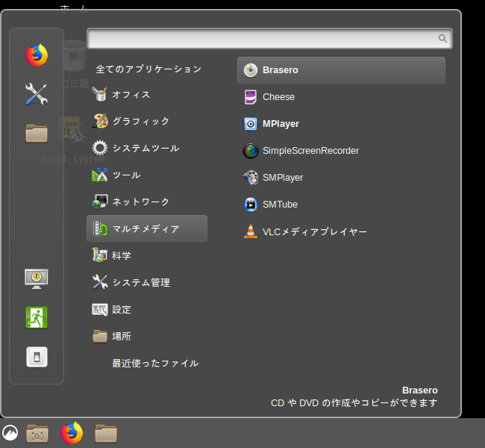Launch VLCメディアプレイヤー from the list
The width and height of the screenshot is (485, 448).
point(341,231)
